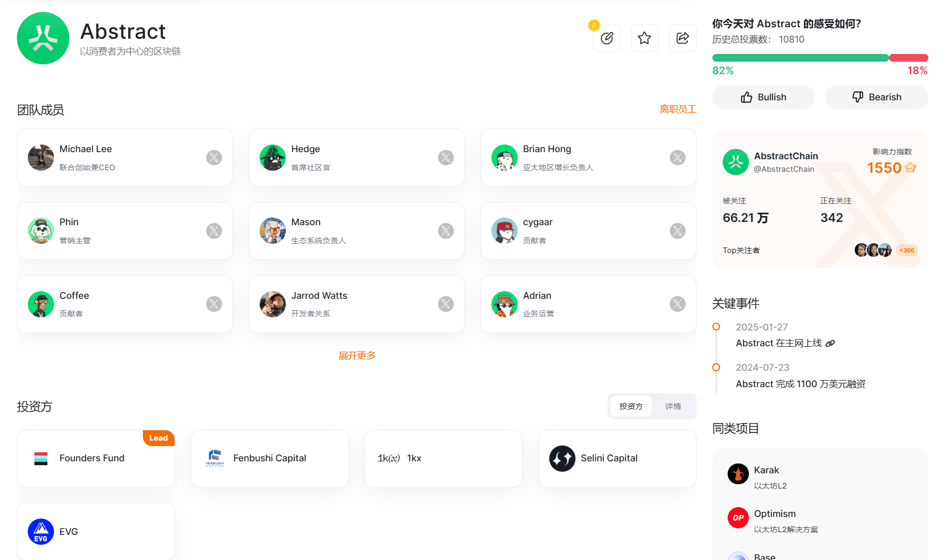Share the Abstract project page
This screenshot has width=948, height=560.
(683, 38)
